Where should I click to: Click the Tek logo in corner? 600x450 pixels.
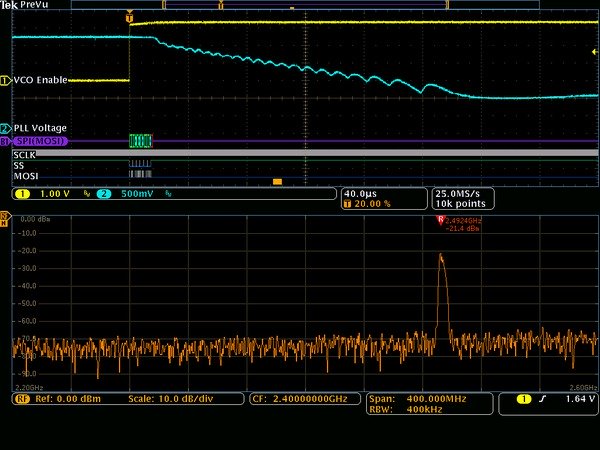10,6
